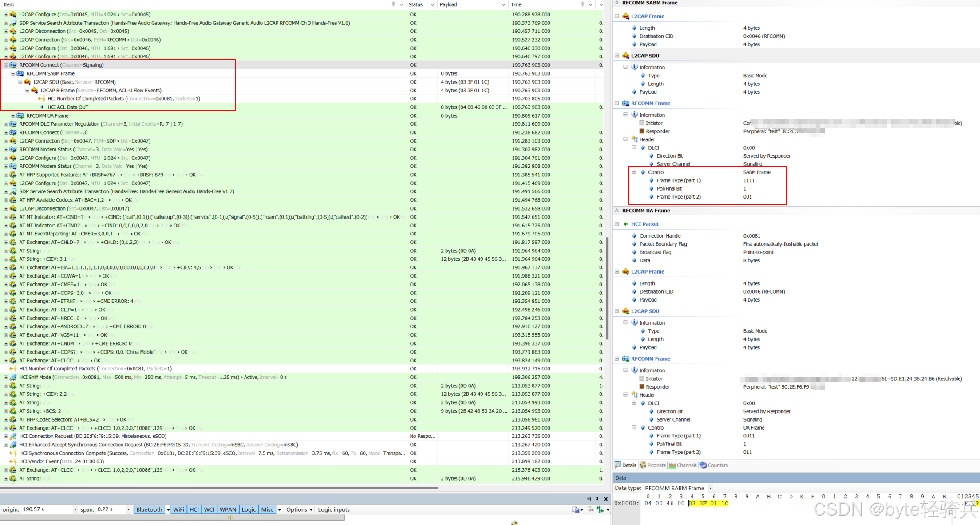The height and width of the screenshot is (525, 980).
Task: Click the HCI Sniff Mode row icon
Action: [13, 377]
